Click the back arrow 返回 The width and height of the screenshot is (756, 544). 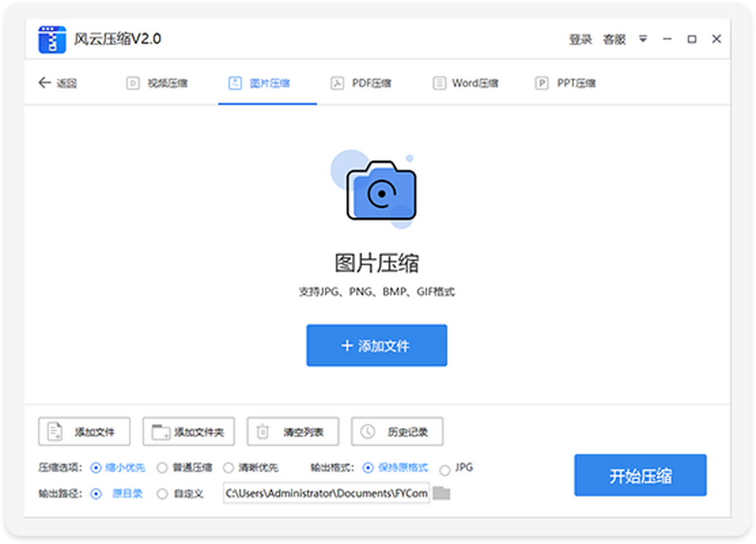(x=57, y=83)
